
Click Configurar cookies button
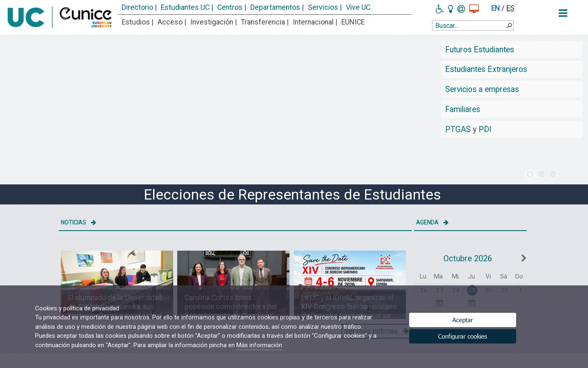click(x=462, y=337)
